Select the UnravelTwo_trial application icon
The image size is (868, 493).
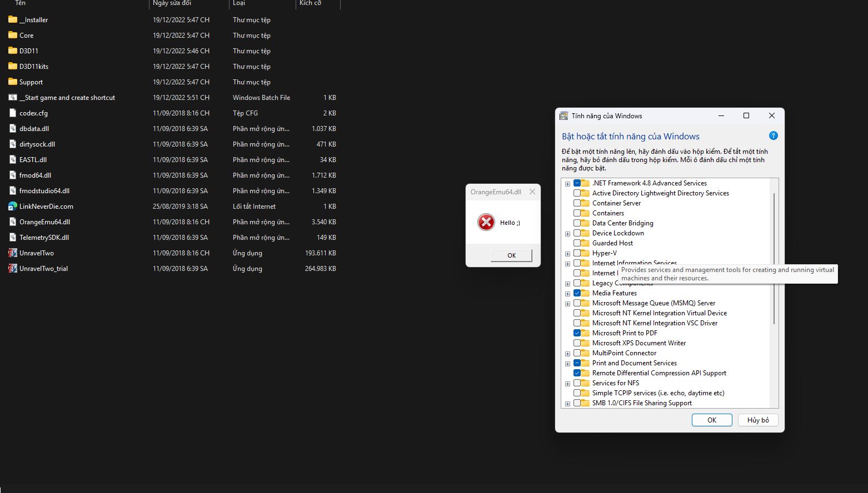(13, 269)
